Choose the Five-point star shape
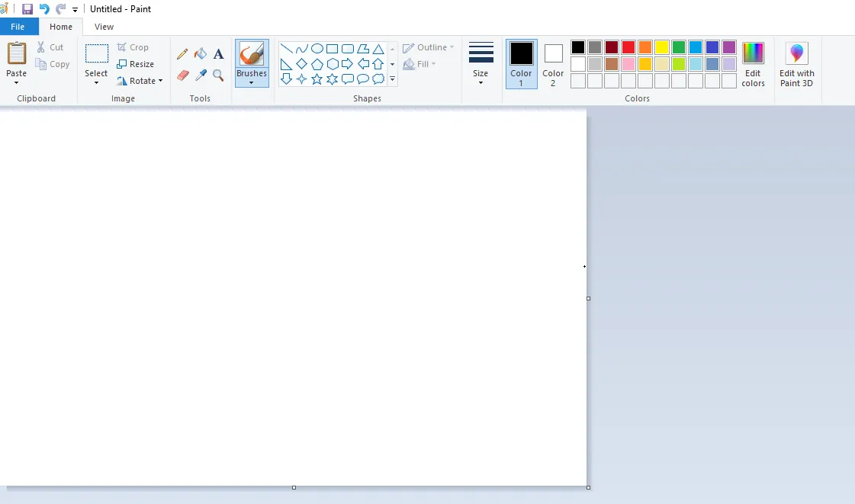 click(x=317, y=79)
